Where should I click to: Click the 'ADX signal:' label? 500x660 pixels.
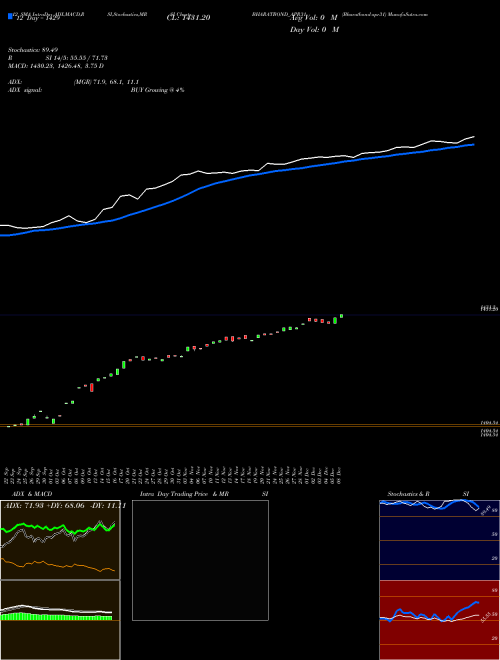25,90
